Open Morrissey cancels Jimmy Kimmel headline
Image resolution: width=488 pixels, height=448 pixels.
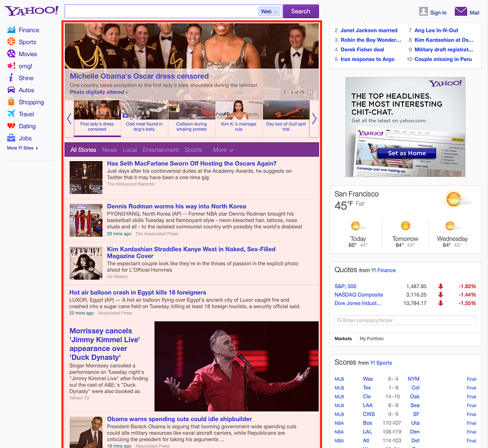click(104, 344)
